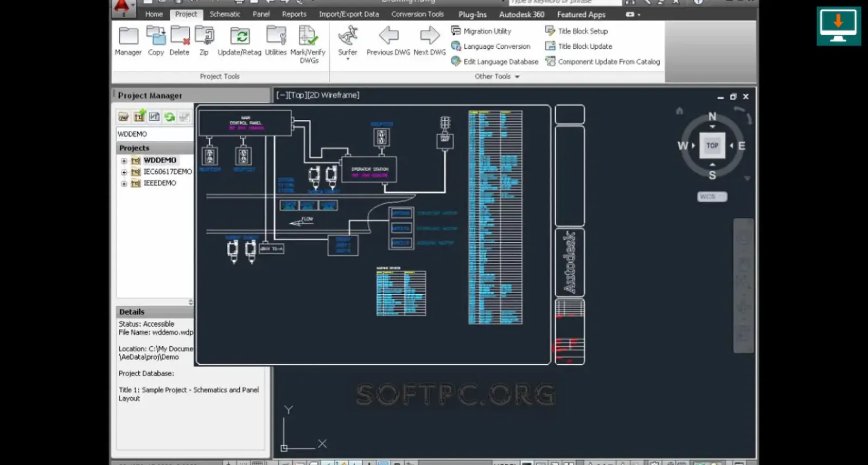Select the IEC60617DEMO project
The width and height of the screenshot is (868, 465).
pos(168,172)
